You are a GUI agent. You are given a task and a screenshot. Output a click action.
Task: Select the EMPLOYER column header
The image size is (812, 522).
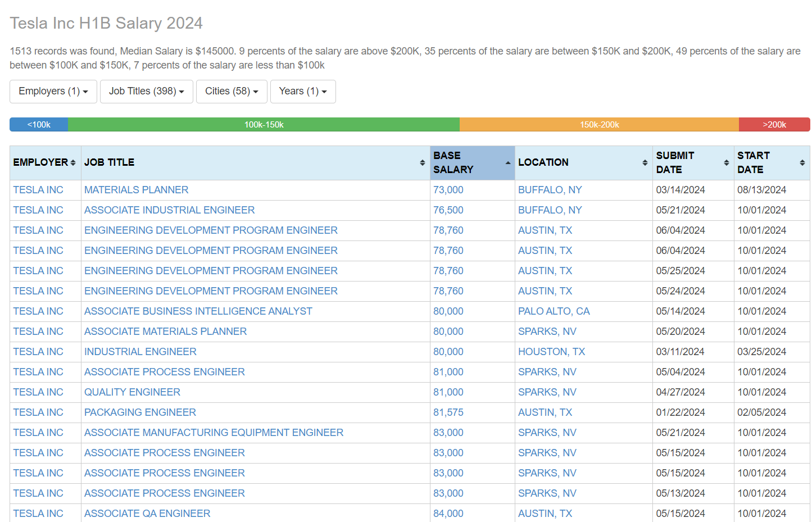click(x=45, y=163)
